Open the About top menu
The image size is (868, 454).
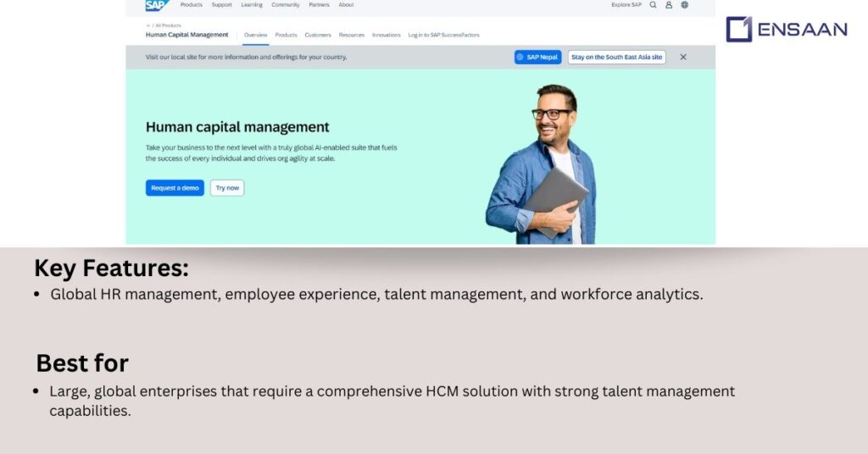(346, 5)
